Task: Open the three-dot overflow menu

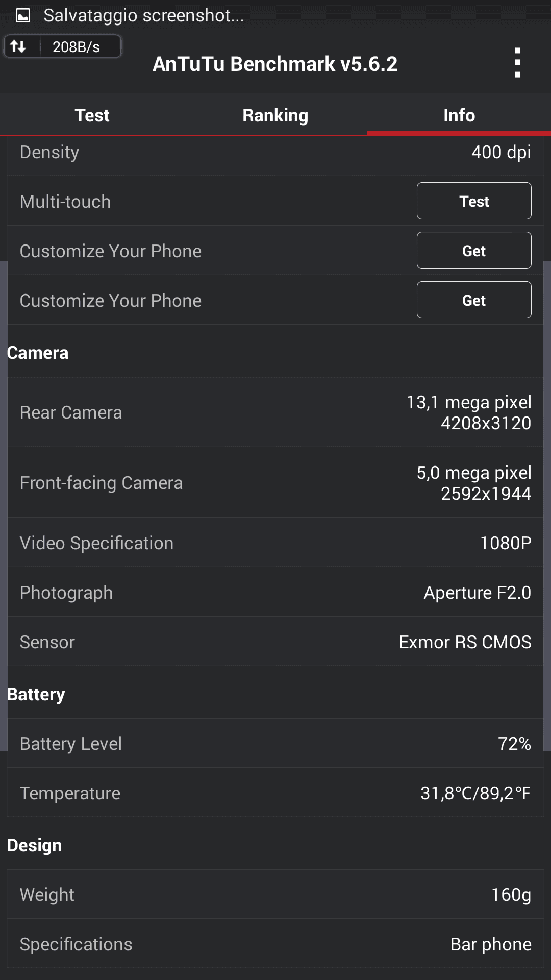Action: click(x=517, y=63)
